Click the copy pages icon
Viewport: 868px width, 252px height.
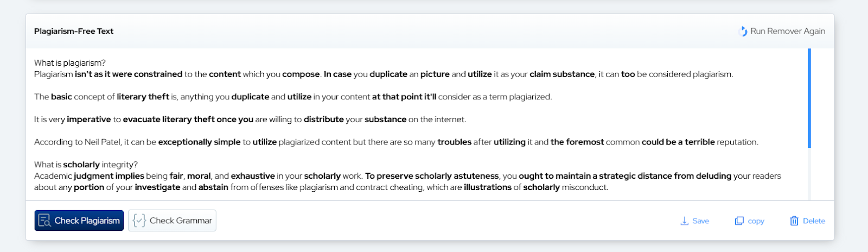click(x=739, y=221)
